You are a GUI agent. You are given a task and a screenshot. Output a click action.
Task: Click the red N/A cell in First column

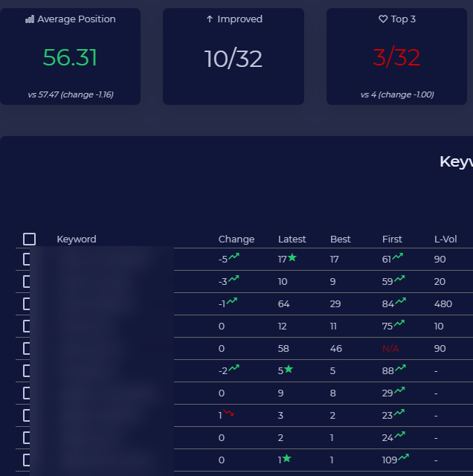[390, 349]
